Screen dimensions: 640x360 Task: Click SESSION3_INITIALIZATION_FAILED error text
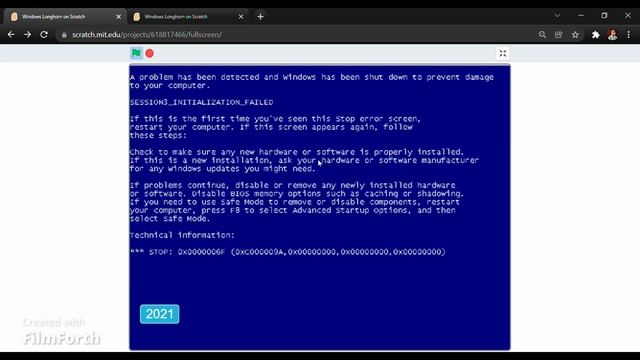[202, 102]
